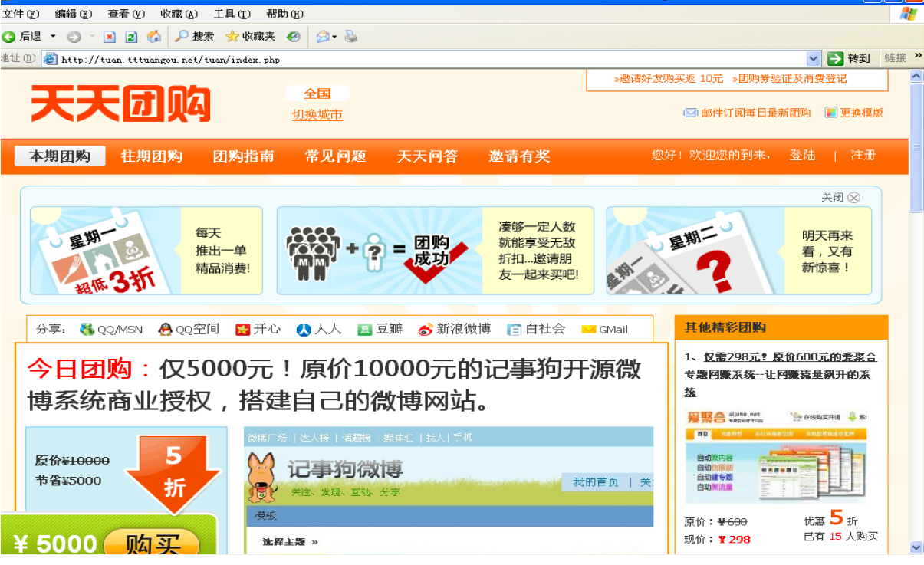This screenshot has height=565, width=924.
Task: Click the 团购成功 banner card
Action: pos(436,251)
